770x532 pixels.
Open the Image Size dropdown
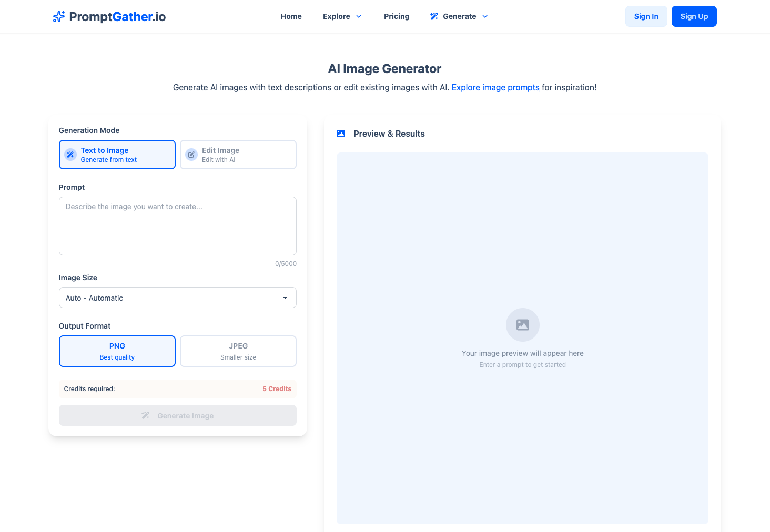(177, 298)
